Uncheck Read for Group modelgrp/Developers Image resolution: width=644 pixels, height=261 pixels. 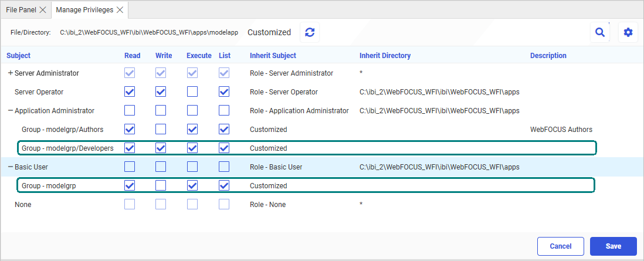[130, 148]
